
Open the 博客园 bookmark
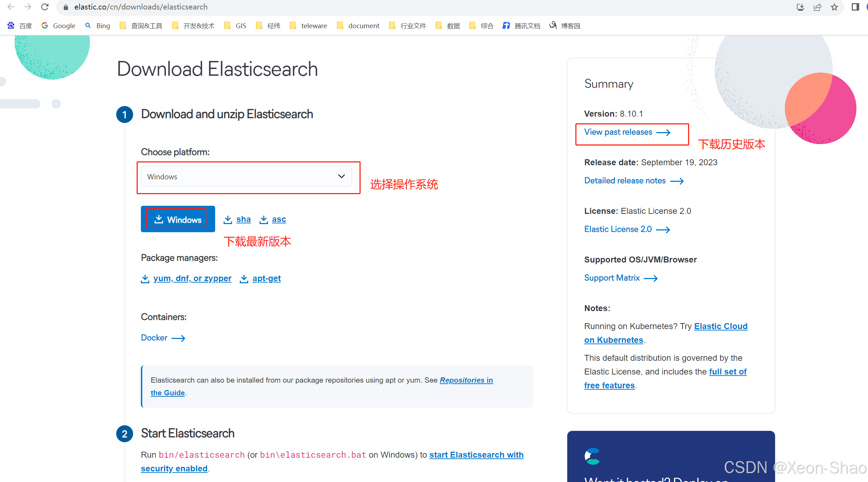pos(564,25)
